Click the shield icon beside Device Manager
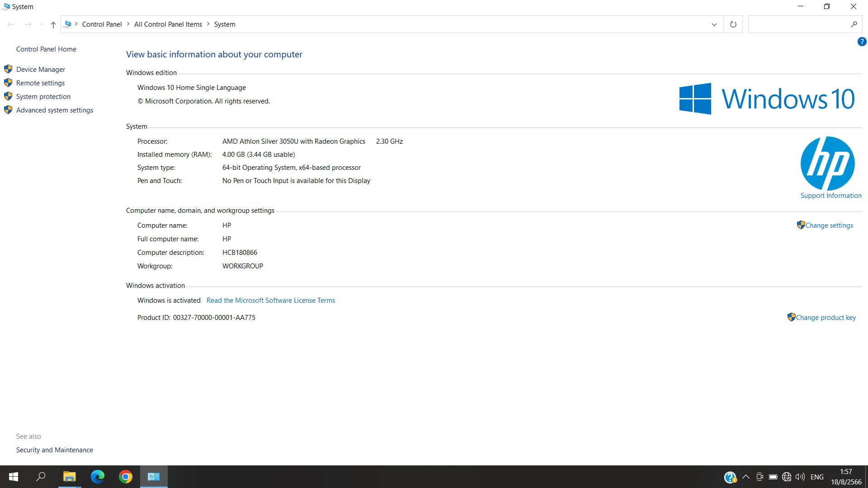This screenshot has height=488, width=868. [8, 69]
